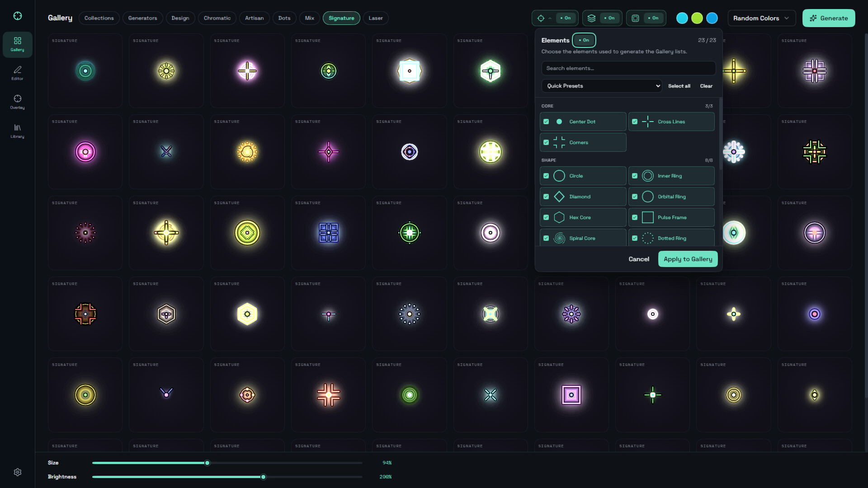The image size is (868, 488).
Task: Click the Spiral Core shape icon
Action: [559, 238]
